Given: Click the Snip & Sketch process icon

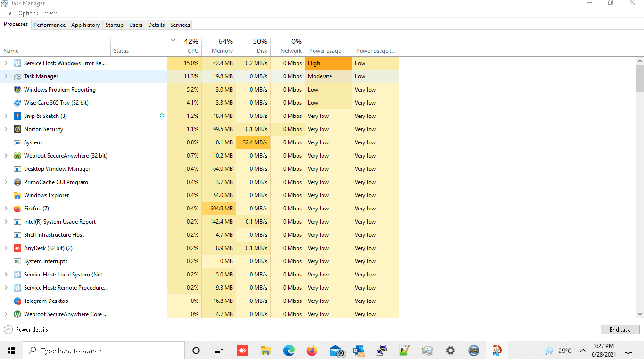Looking at the screenshot, I should [17, 116].
